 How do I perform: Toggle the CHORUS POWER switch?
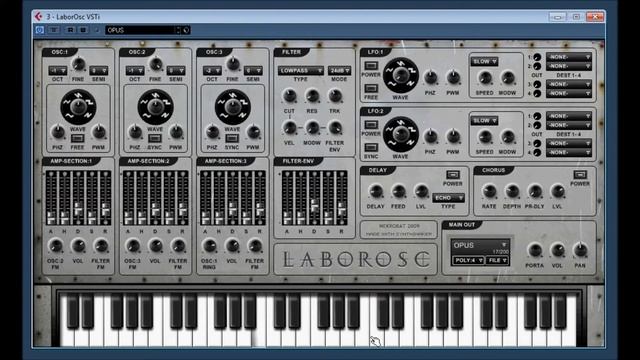coord(580,175)
